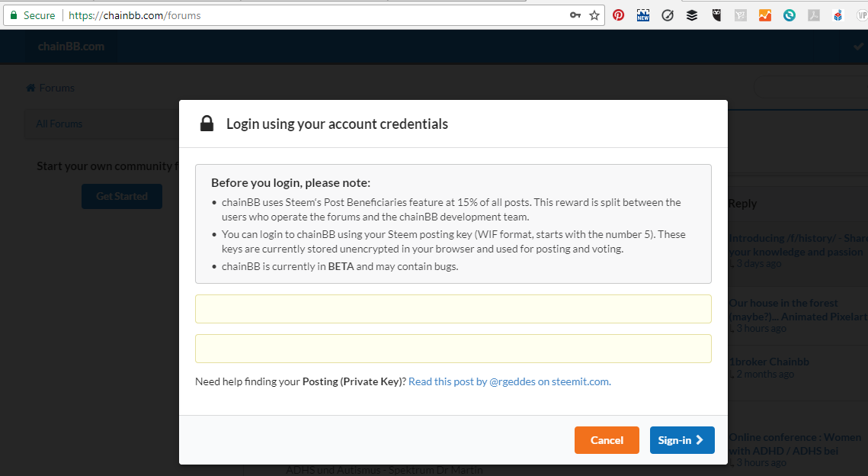Open the grayed PDF extension icon
Viewport: 868px width, 476px height.
click(814, 15)
